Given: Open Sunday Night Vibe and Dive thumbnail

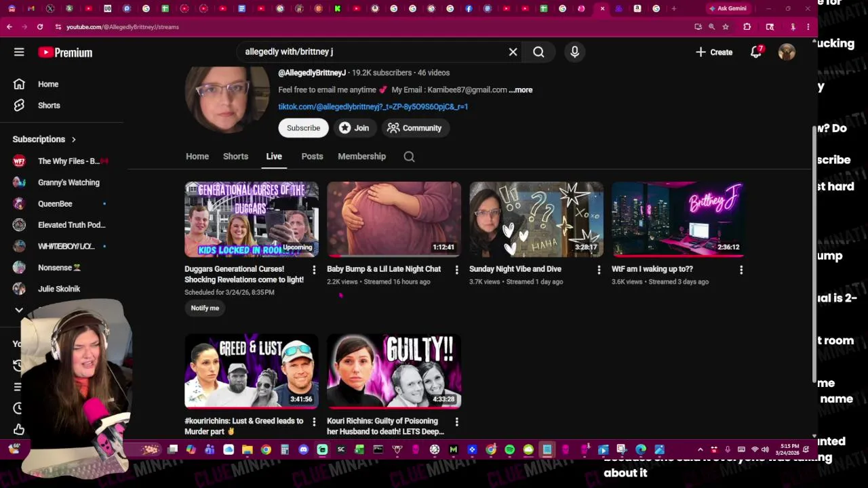Looking at the screenshot, I should [x=536, y=220].
